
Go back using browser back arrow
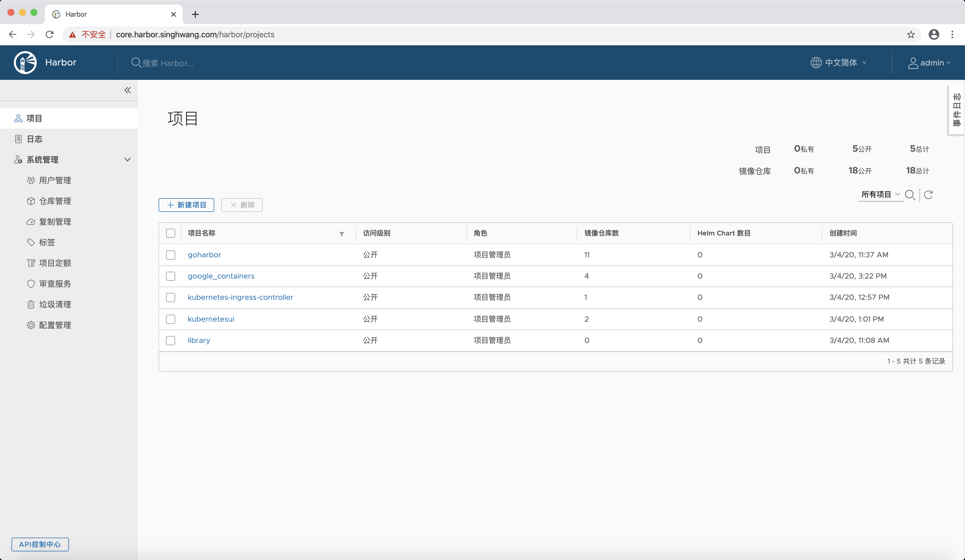coord(13,34)
